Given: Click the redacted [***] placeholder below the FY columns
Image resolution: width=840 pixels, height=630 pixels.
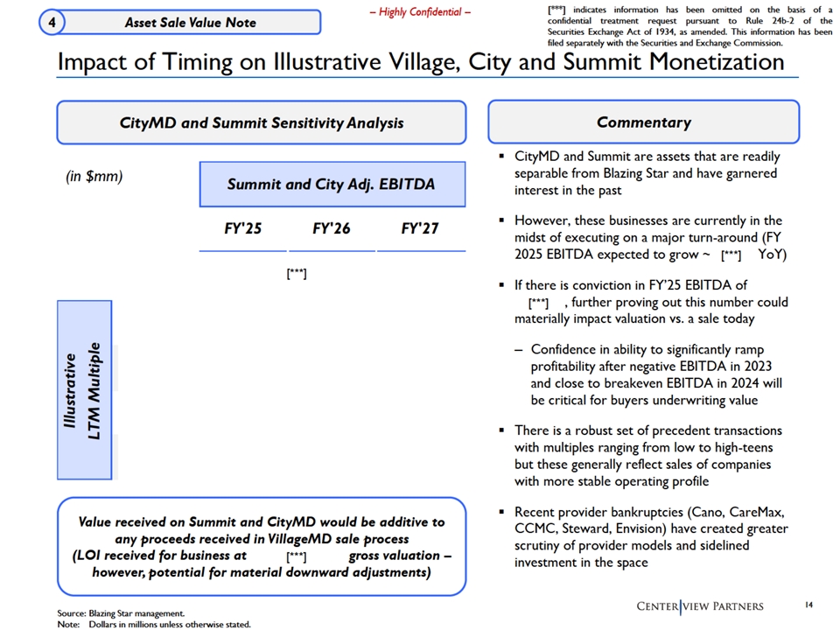Looking at the screenshot, I should [297, 274].
